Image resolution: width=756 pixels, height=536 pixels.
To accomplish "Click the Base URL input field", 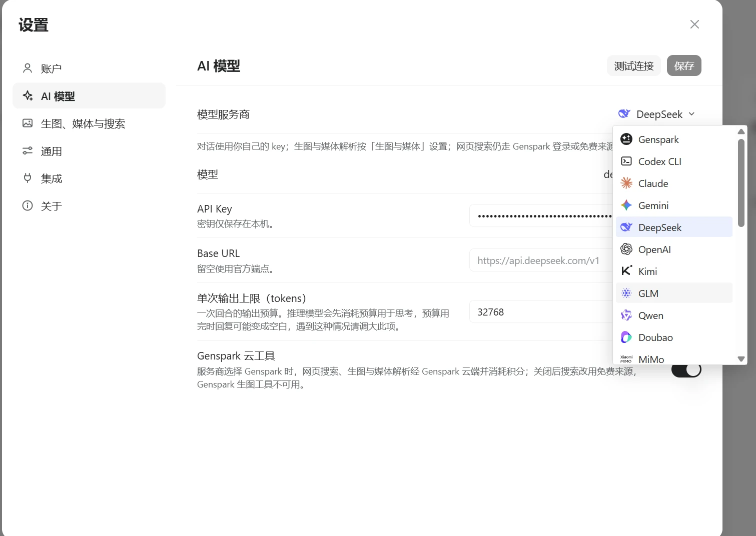I will (x=541, y=260).
